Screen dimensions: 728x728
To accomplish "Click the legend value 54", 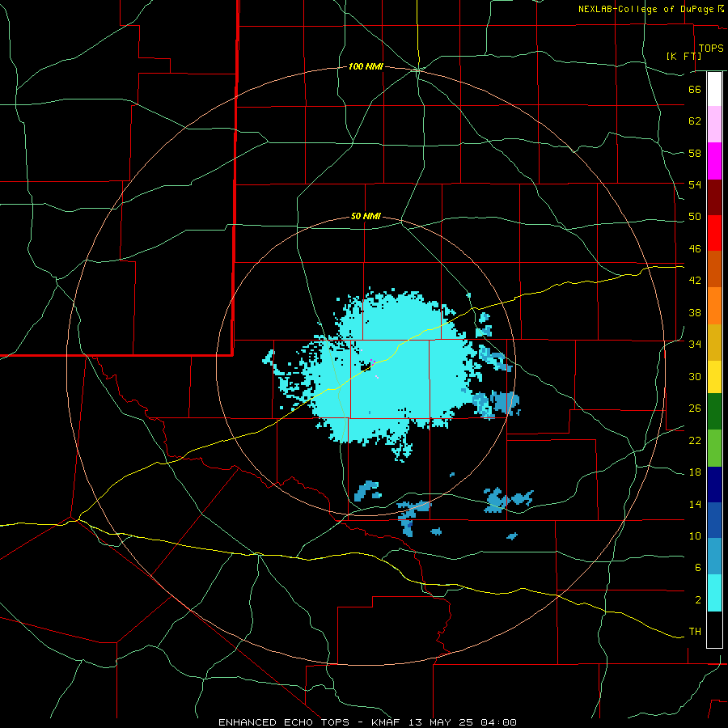I will 695,184.
